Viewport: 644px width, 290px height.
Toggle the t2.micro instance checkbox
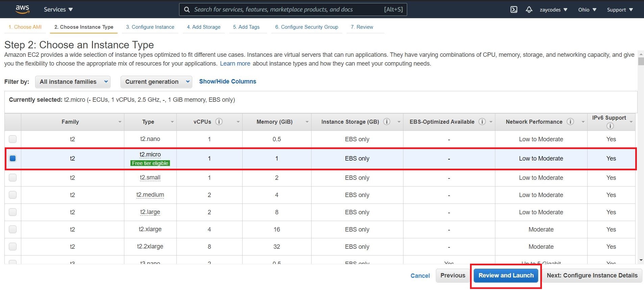pos(13,158)
